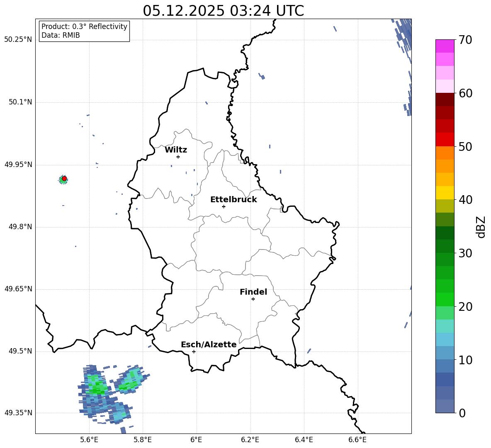The image size is (491, 448).
Task: Click the Ettelbruck station cross marker
Action: [x=224, y=206]
